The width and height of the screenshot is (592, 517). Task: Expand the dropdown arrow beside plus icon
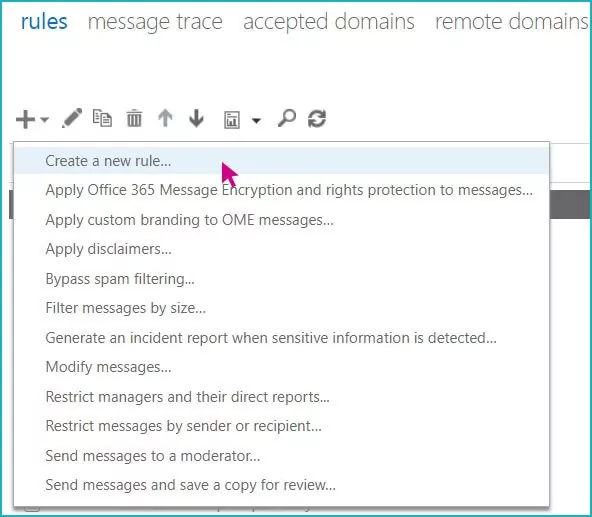[x=45, y=120]
